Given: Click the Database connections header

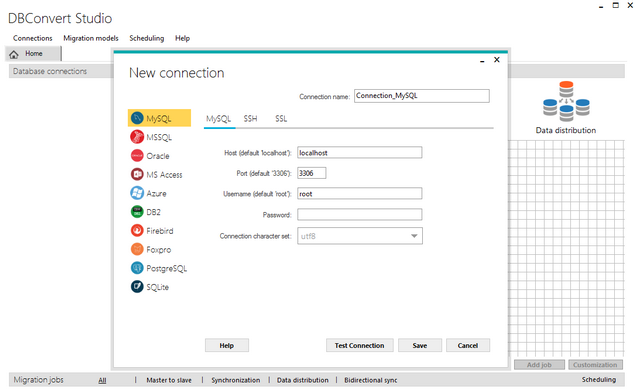Looking at the screenshot, I should (x=50, y=71).
